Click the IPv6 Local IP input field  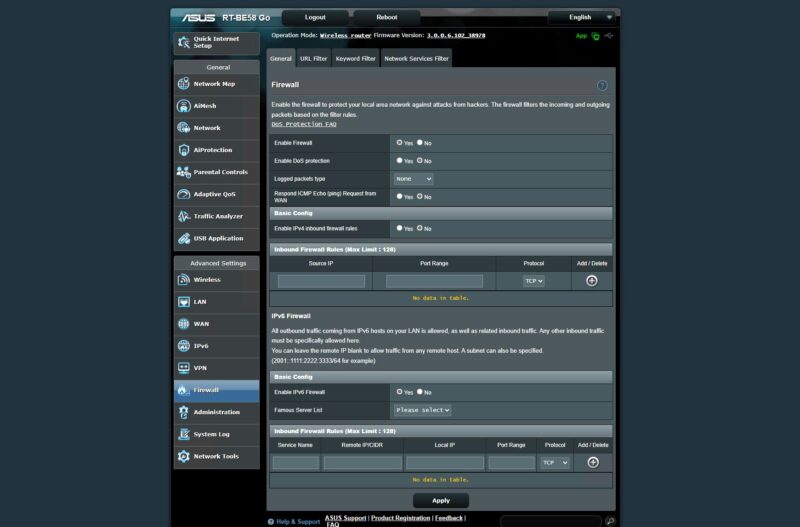pos(445,463)
